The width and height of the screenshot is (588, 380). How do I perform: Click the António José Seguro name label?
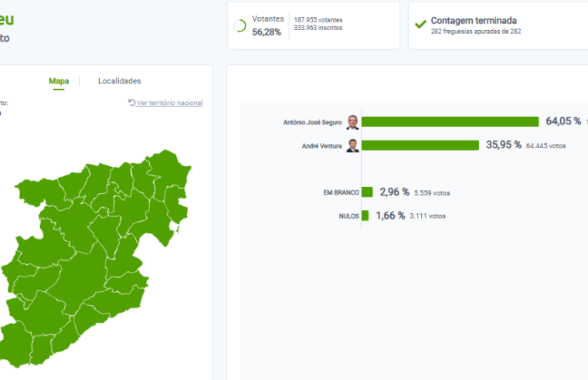[x=312, y=122]
